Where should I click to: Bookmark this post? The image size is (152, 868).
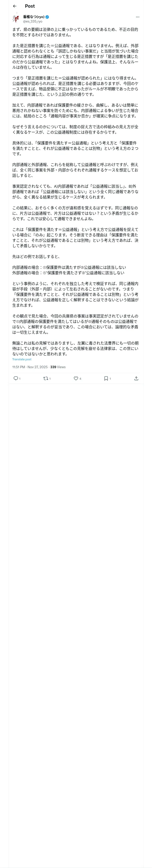tap(106, 378)
